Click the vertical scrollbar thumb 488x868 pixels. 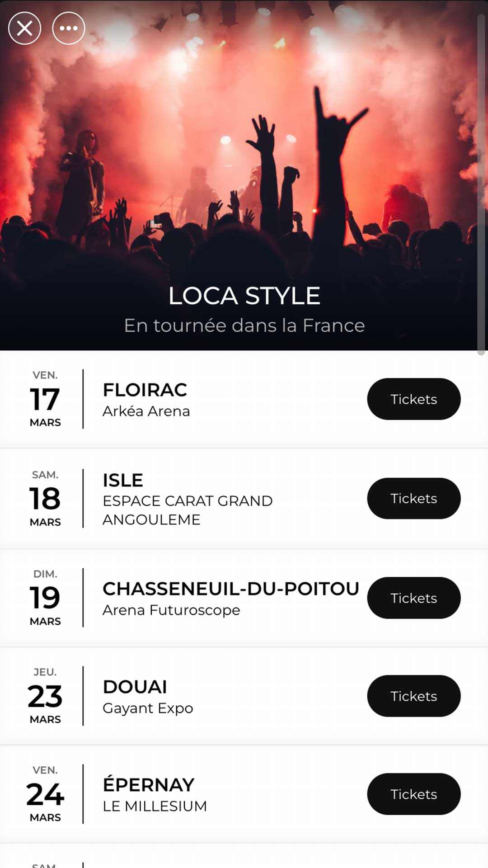pos(482,185)
